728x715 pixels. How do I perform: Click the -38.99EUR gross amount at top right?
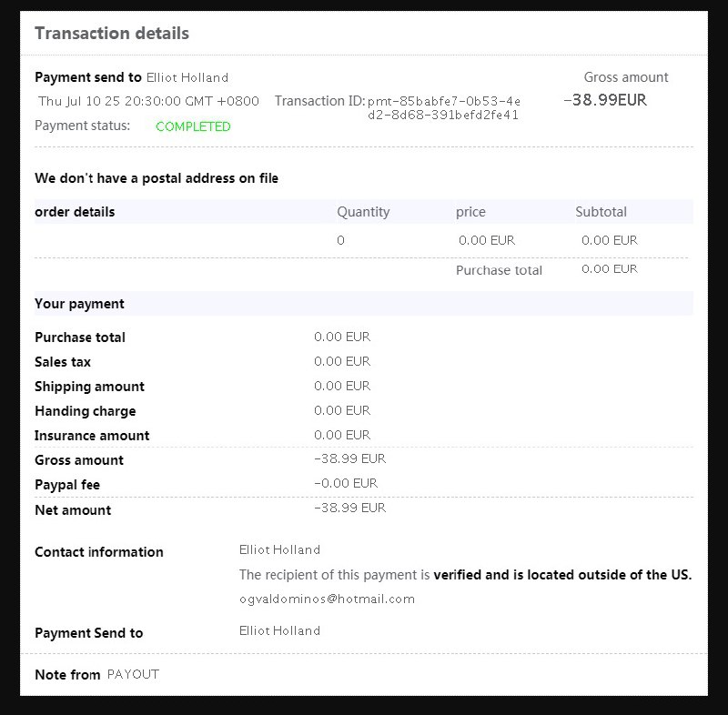[605, 100]
